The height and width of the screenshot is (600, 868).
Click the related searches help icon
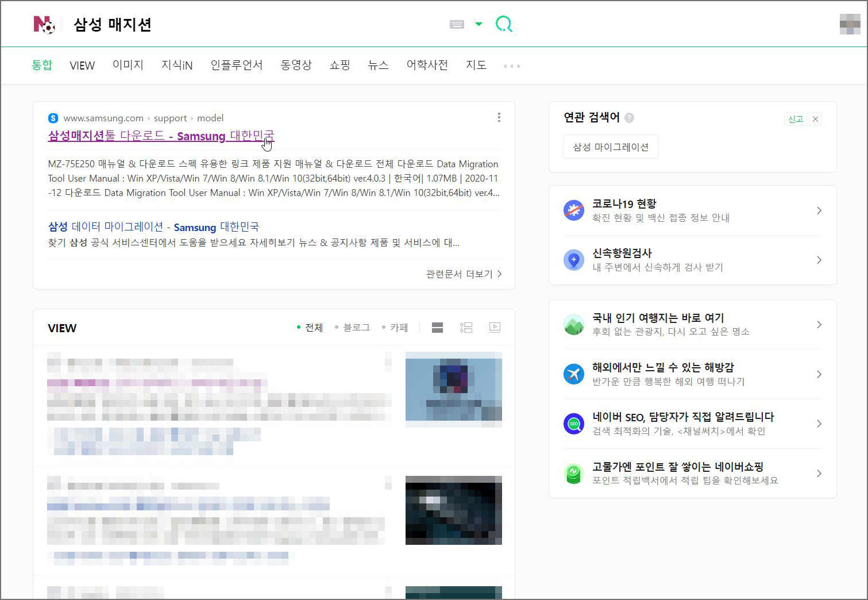point(629,118)
